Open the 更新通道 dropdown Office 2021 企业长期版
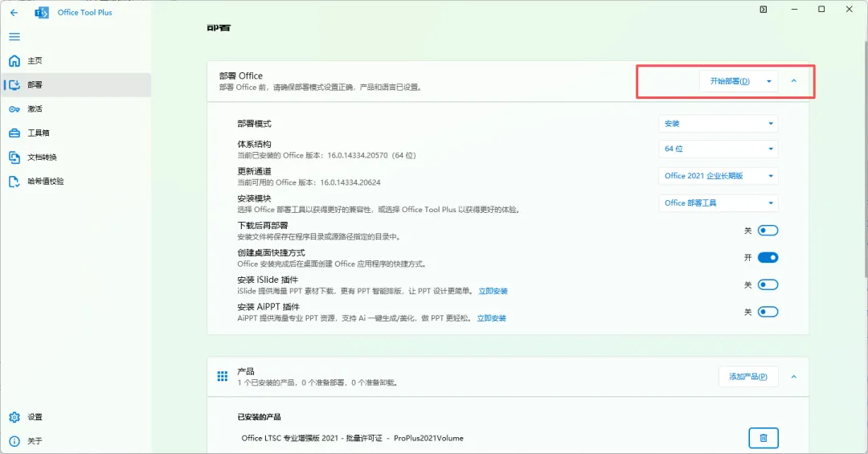Screen dimensions: 868x454 coord(718,176)
